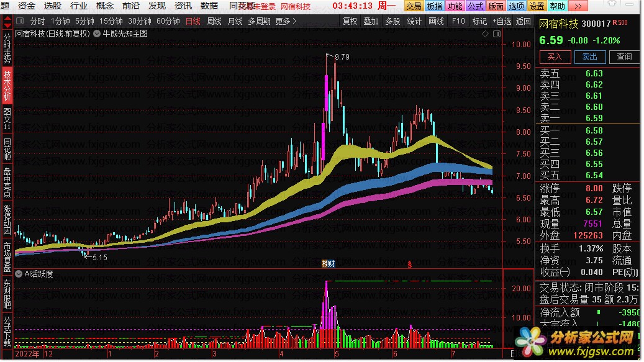Click the 选项 button
644x362 pixels.
517,6
